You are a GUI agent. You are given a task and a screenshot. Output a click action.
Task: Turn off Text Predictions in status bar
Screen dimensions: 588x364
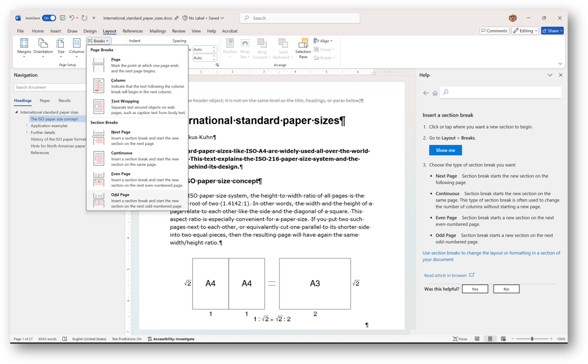[126, 339]
